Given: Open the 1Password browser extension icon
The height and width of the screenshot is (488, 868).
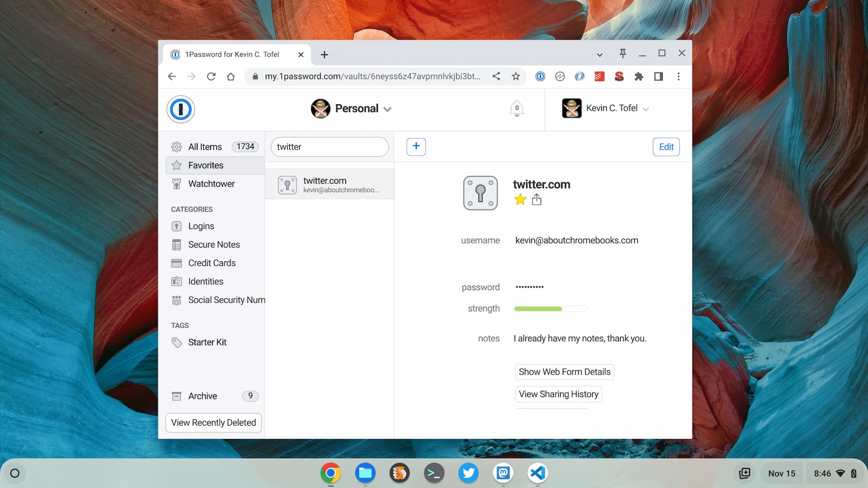Looking at the screenshot, I should coord(540,76).
